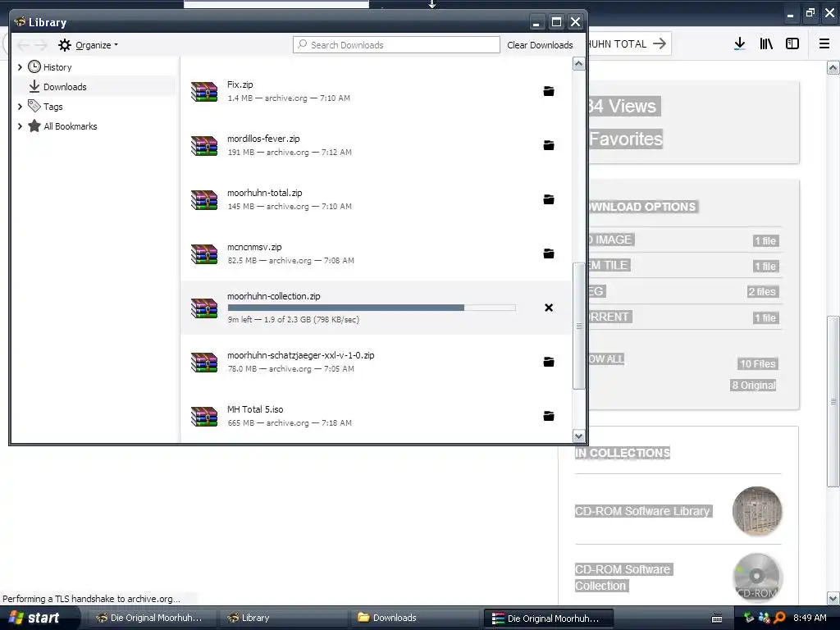Click Clear Downloads button
Image resolution: width=840 pixels, height=630 pixels.
pyautogui.click(x=540, y=45)
